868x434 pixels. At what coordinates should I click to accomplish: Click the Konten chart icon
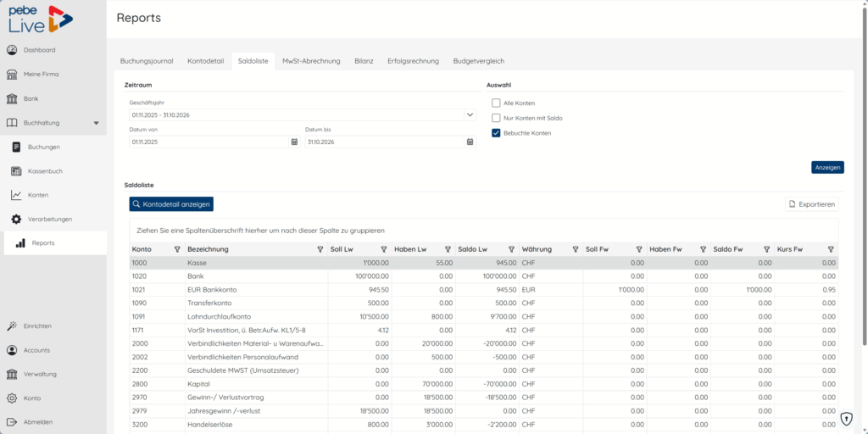click(x=17, y=195)
